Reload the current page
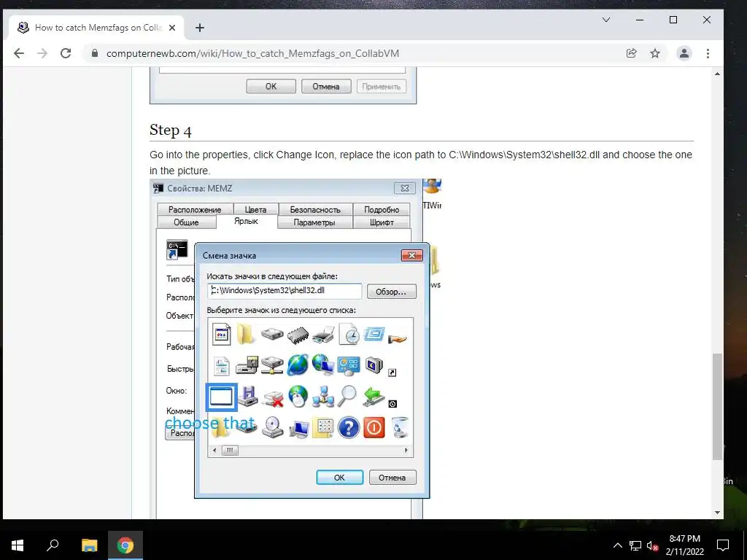The image size is (747, 560). pyautogui.click(x=66, y=53)
